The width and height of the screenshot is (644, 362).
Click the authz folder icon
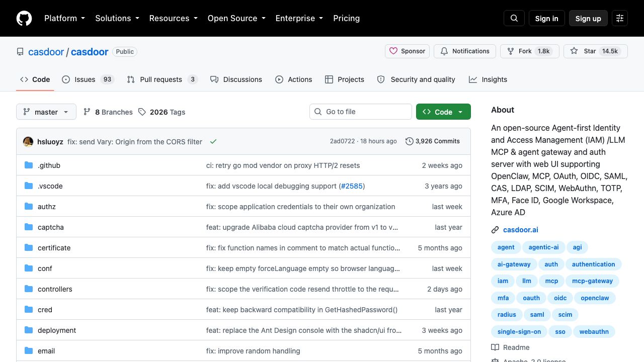coord(29,207)
